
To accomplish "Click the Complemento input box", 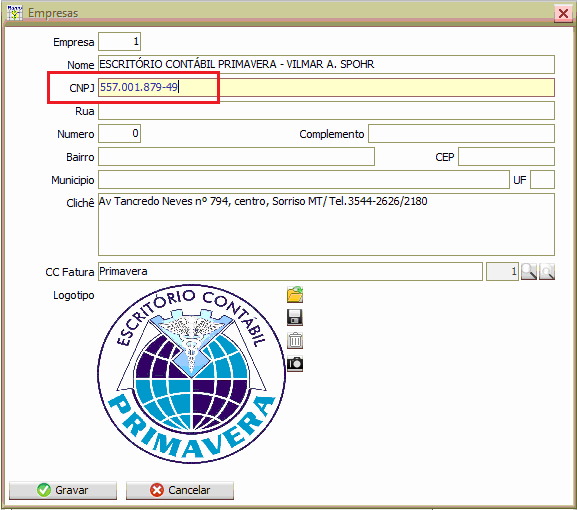I will point(461,134).
